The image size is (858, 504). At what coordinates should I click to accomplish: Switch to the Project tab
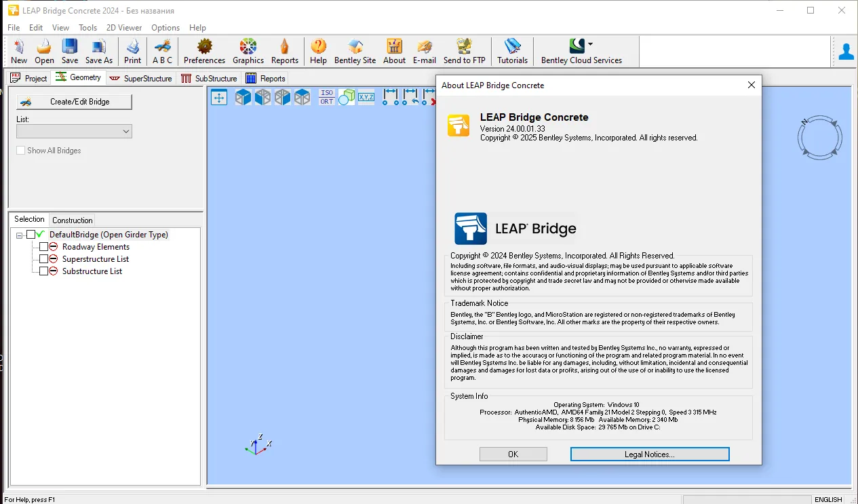click(x=29, y=78)
